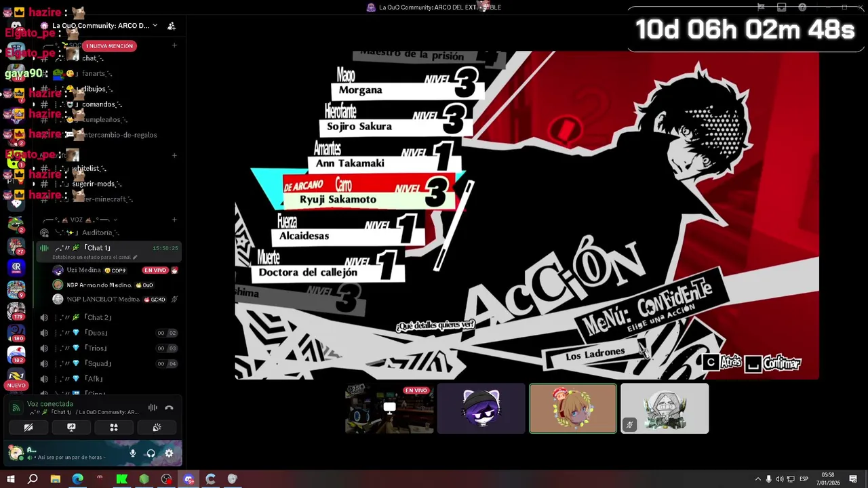Screen dimensions: 868x488
Task: Open Windows taskbar search
Action: (x=33, y=479)
